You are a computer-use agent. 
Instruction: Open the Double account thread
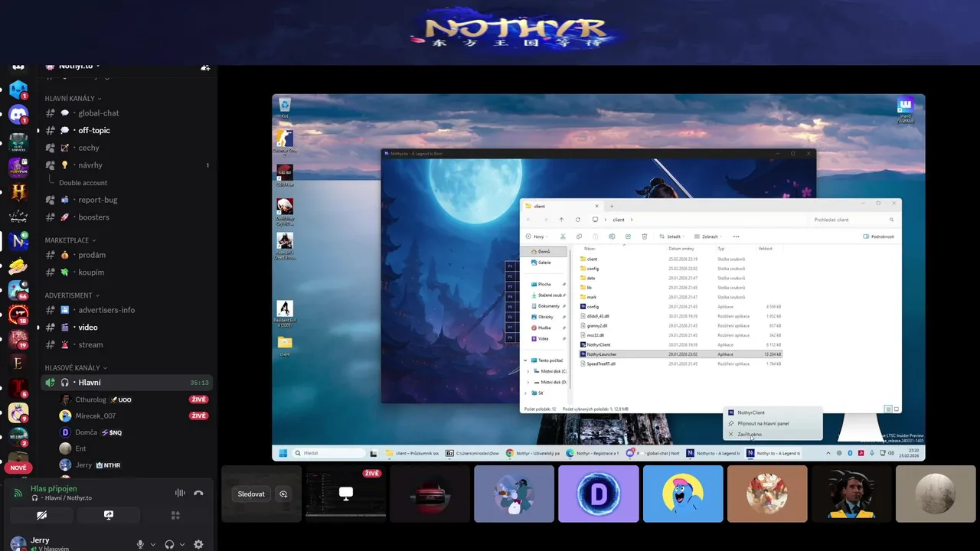click(83, 183)
